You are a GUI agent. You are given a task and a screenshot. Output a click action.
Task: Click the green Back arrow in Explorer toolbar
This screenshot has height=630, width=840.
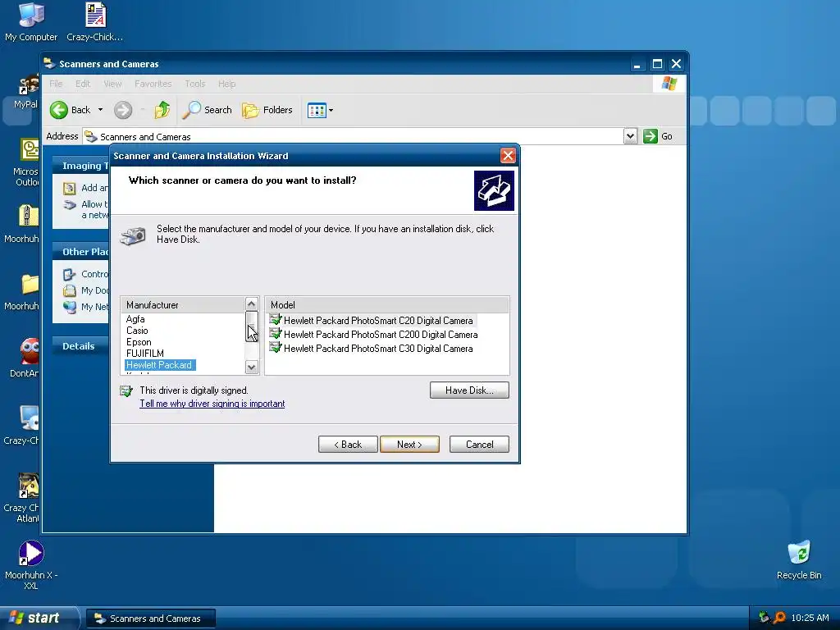[x=59, y=111]
